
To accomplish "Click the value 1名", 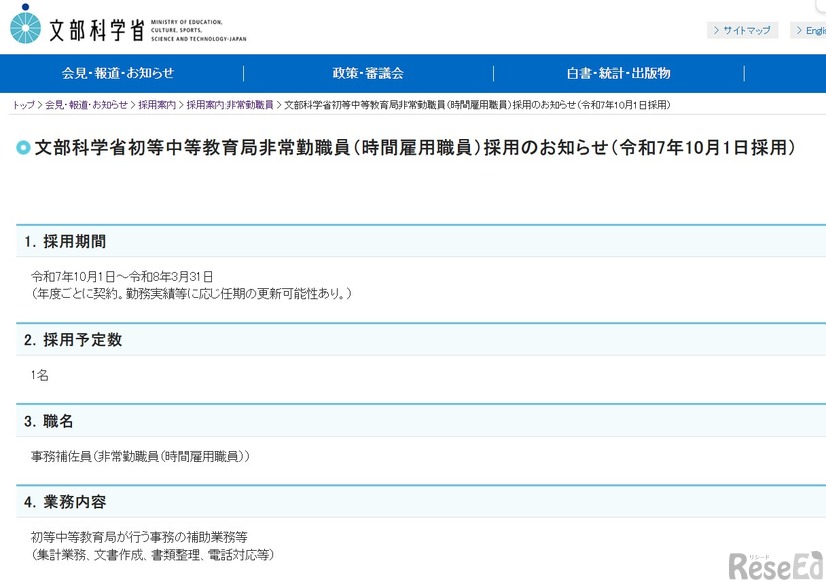I will [40, 375].
